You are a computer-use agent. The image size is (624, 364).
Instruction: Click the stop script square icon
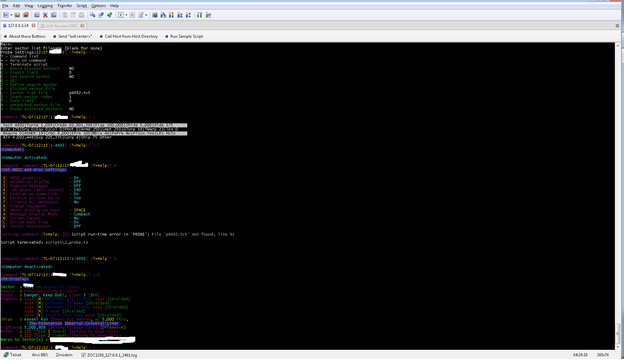coord(132,15)
